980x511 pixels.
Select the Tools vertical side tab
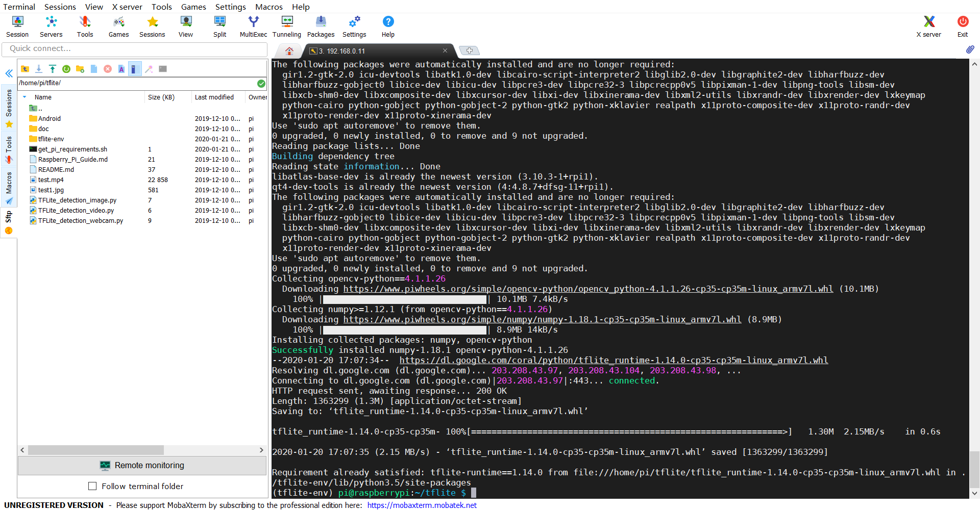9,149
